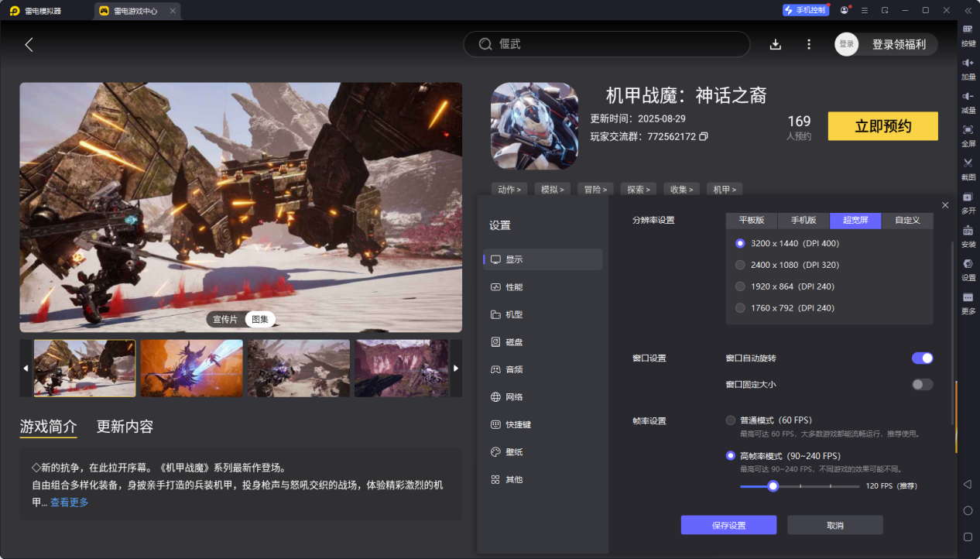Click the 机甲战魔 game app icon
Viewport: 980px width, 559px height.
point(535,126)
